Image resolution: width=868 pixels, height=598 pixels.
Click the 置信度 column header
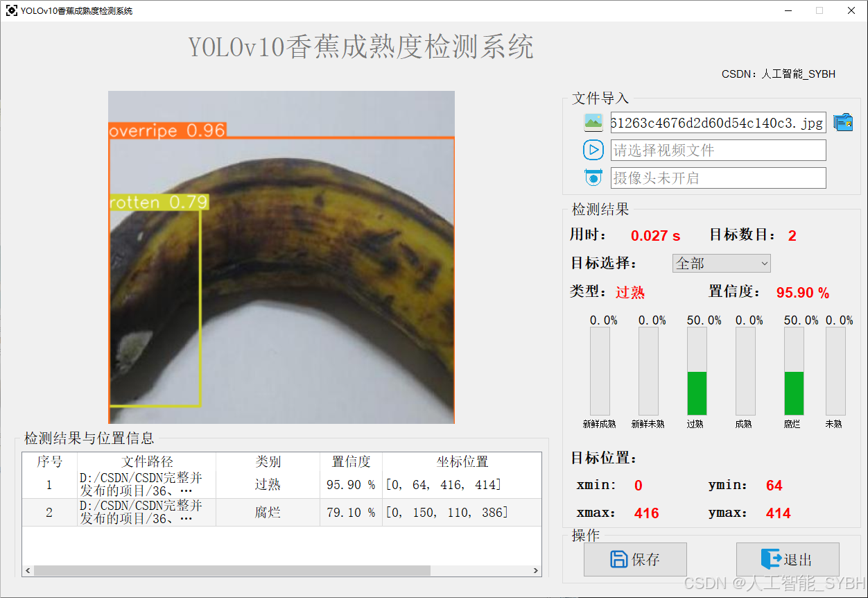click(x=351, y=461)
